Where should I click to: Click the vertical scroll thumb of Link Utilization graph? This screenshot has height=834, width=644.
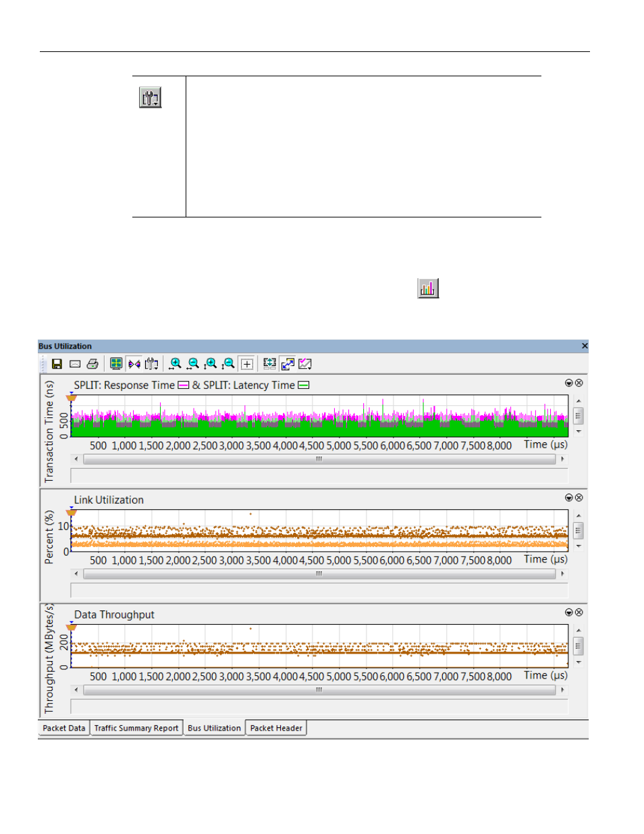[x=579, y=531]
